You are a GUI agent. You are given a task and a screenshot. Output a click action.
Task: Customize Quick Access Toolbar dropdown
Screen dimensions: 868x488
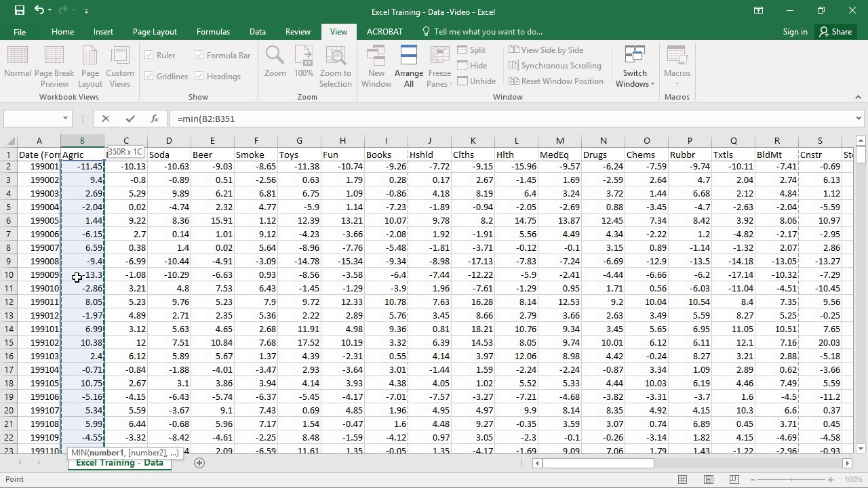[86, 12]
